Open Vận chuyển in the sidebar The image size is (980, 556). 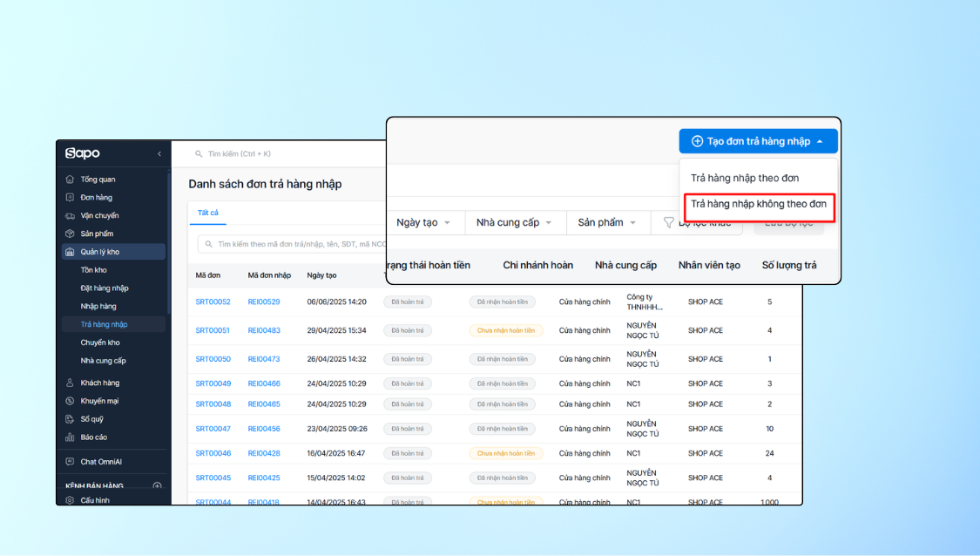pyautogui.click(x=99, y=216)
